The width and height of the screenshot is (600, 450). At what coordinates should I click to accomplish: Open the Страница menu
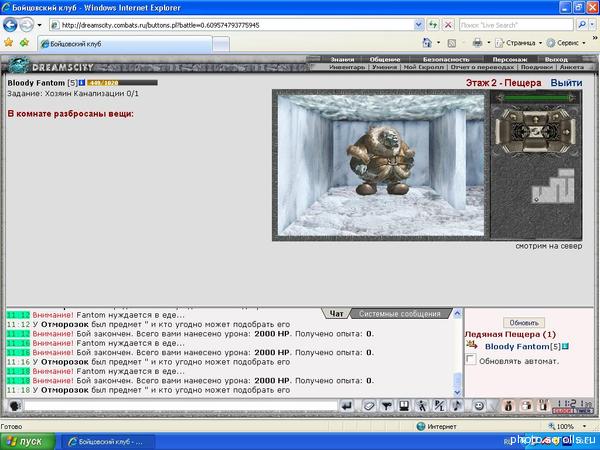point(519,43)
